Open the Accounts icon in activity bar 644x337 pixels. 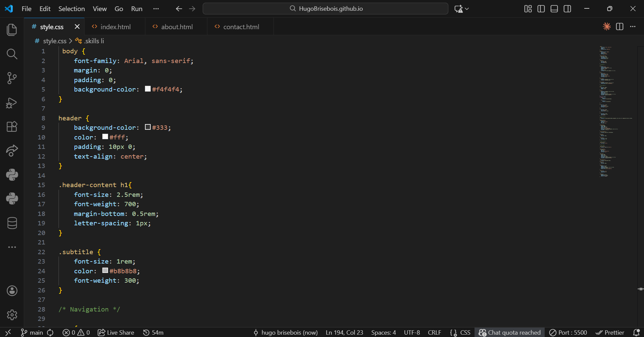point(12,291)
